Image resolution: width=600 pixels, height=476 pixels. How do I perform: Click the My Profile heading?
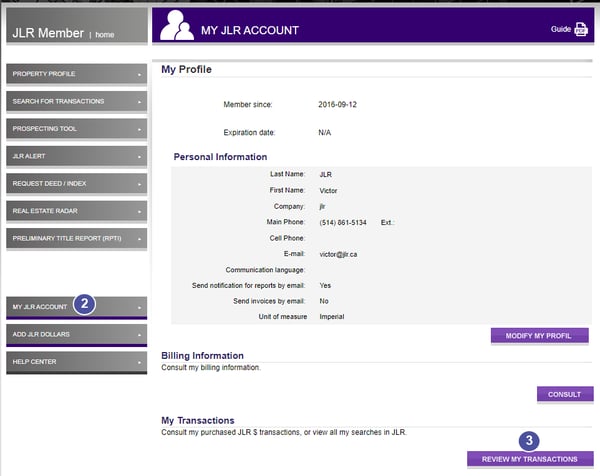click(186, 69)
